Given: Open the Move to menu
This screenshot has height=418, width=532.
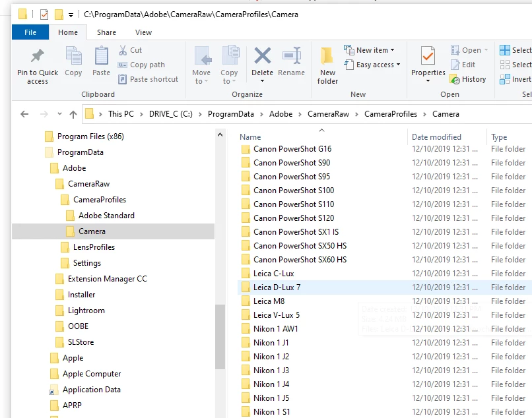Looking at the screenshot, I should [x=201, y=65].
